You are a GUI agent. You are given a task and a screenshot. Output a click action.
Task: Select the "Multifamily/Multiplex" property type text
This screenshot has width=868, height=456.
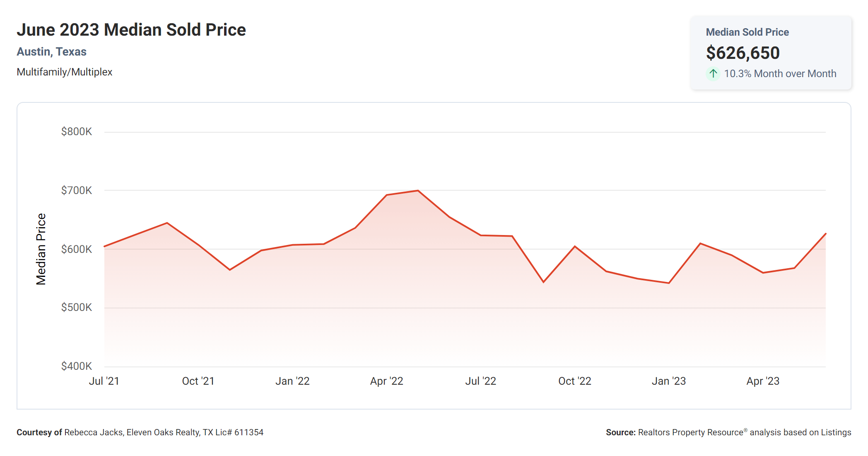(x=64, y=72)
